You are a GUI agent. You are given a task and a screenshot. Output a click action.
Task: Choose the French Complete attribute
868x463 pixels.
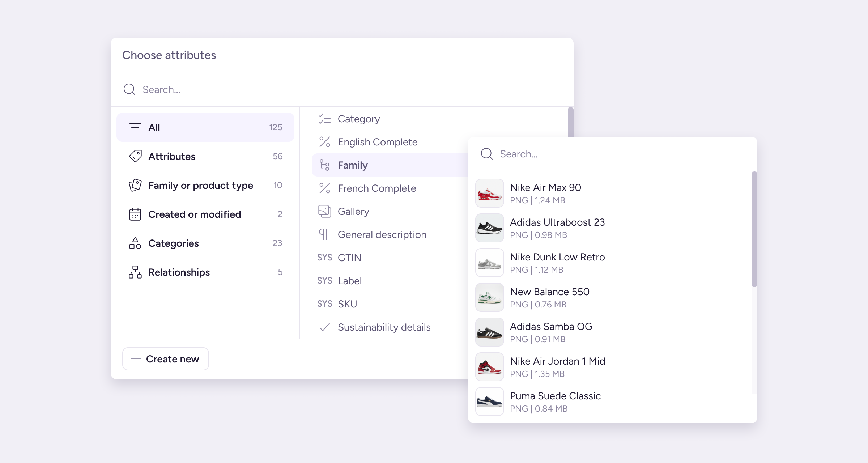(x=390, y=188)
